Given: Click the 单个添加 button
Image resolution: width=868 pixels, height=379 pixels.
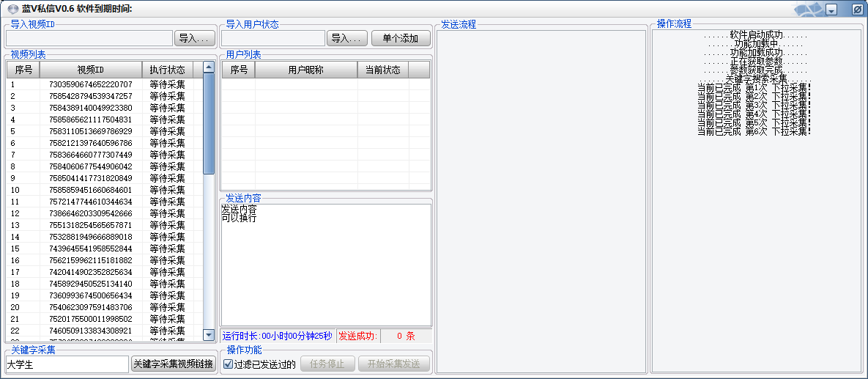Looking at the screenshot, I should tap(401, 38).
